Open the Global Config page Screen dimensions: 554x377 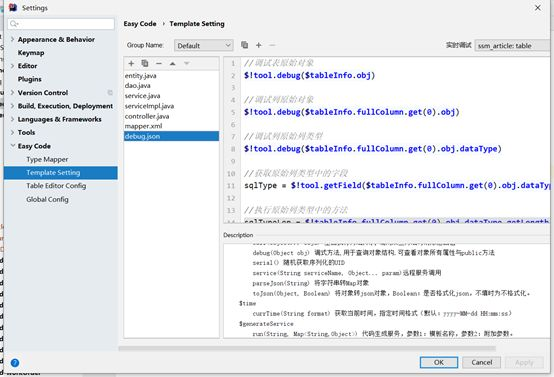[x=47, y=199]
